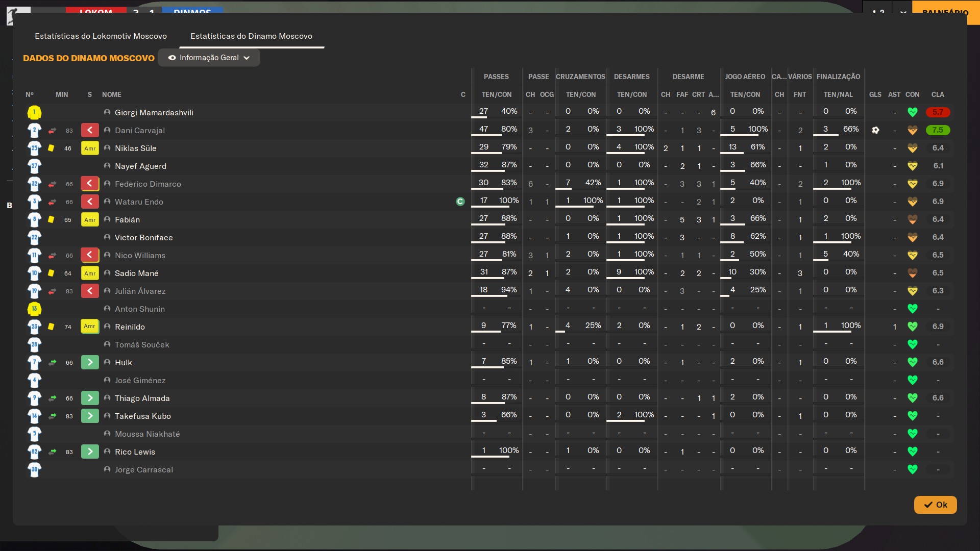Click Fabián's yellow card icon
The image size is (980, 551).
point(51,219)
